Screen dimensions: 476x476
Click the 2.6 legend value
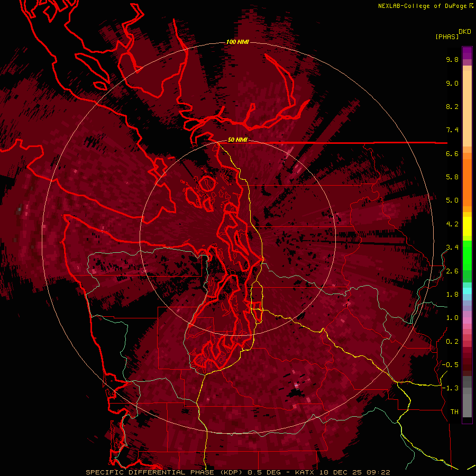[x=452, y=271]
